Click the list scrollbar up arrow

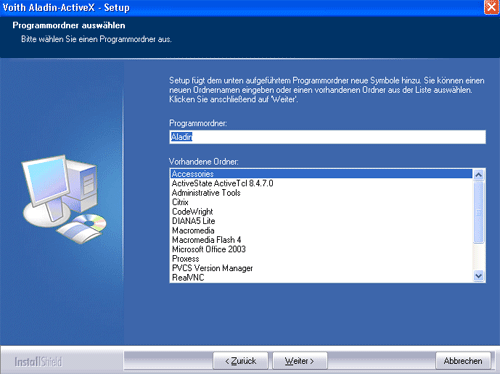click(479, 175)
